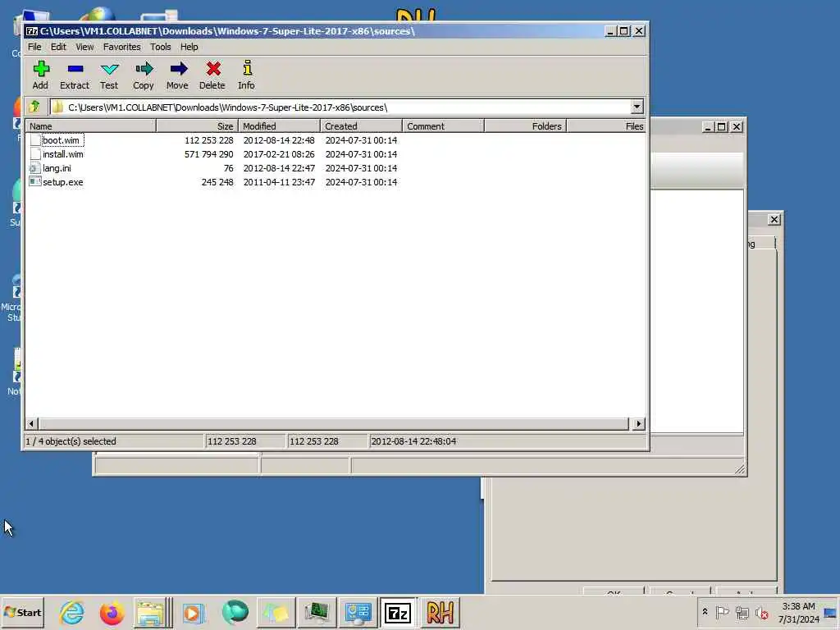Click the Start button
The width and height of the screenshot is (840, 630).
[x=23, y=612]
